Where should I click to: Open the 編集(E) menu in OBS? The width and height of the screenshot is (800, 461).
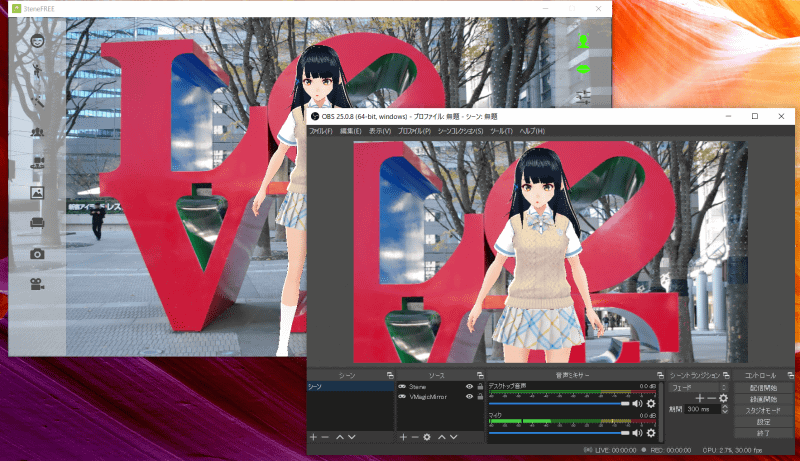(x=351, y=131)
